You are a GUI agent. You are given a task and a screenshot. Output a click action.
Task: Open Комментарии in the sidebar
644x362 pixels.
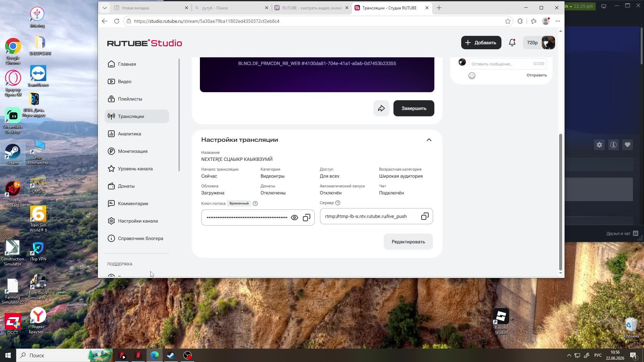(x=137, y=203)
